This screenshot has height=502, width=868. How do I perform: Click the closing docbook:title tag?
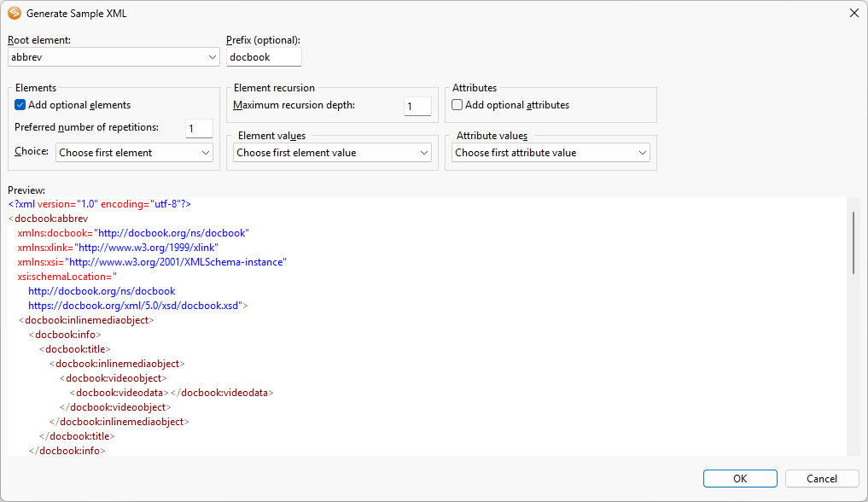[77, 436]
